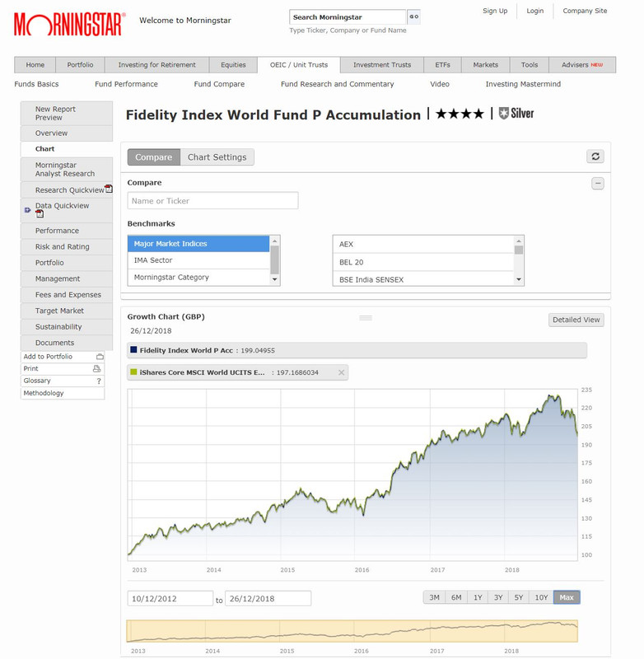This screenshot has height=659, width=644.
Task: Click the Detailed View button
Action: pyautogui.click(x=576, y=320)
